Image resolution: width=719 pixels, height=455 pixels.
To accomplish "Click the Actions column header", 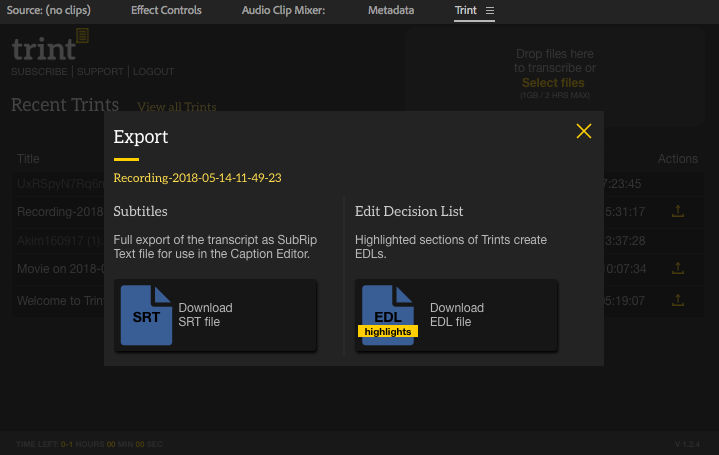I will click(x=678, y=159).
